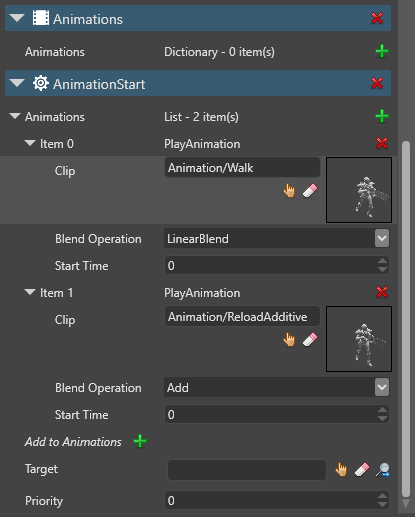Click Item 1 'Start Time' label

pyautogui.click(x=82, y=415)
